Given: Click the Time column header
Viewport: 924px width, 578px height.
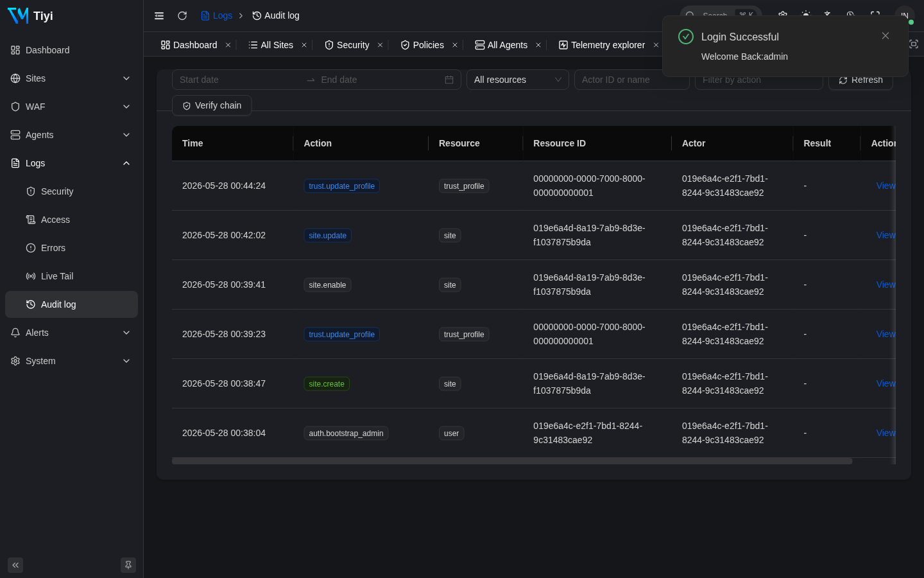Looking at the screenshot, I should pos(232,143).
